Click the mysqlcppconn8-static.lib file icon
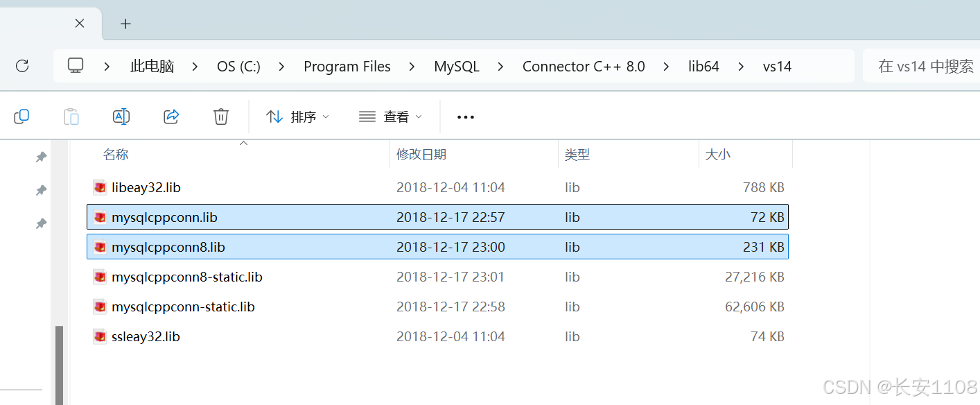Screen dimensions: 980x405 100,277
